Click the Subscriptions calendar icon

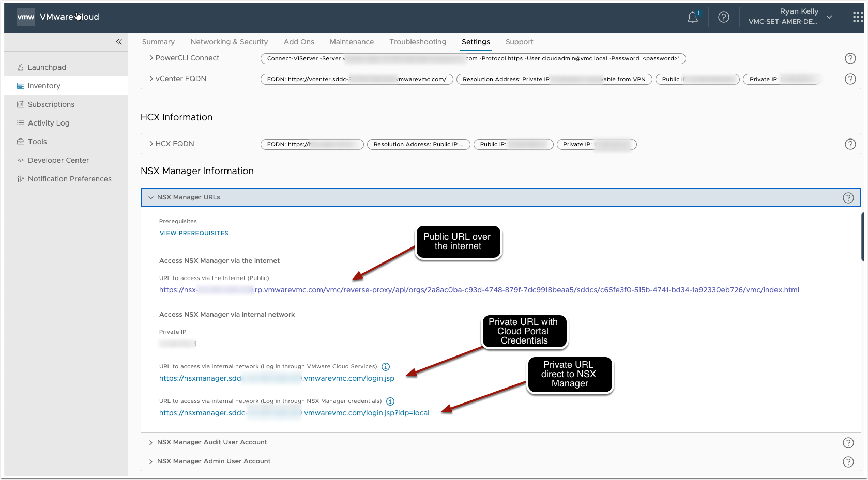coord(21,104)
